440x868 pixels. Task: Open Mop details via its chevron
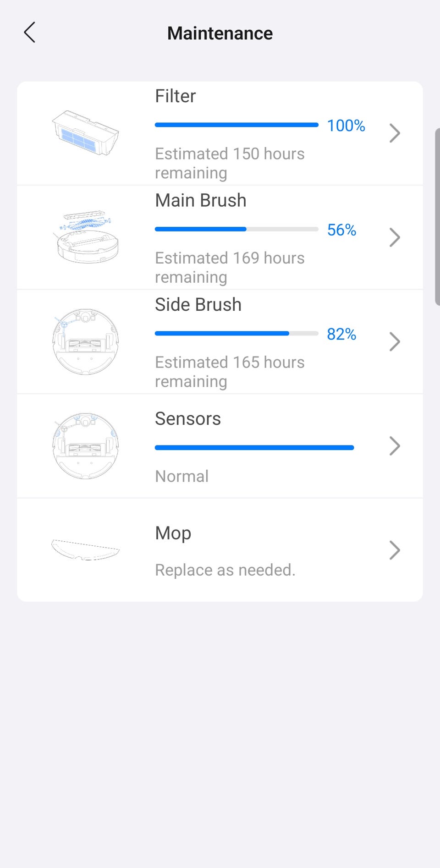coord(395,550)
